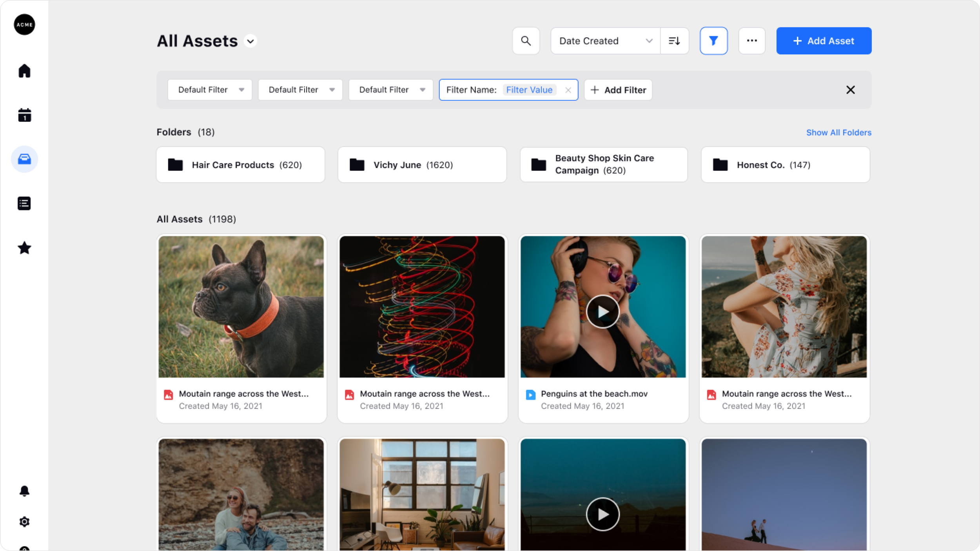The image size is (980, 551).
Task: Click image file icon of floral-dress woman asset
Action: 711,395
